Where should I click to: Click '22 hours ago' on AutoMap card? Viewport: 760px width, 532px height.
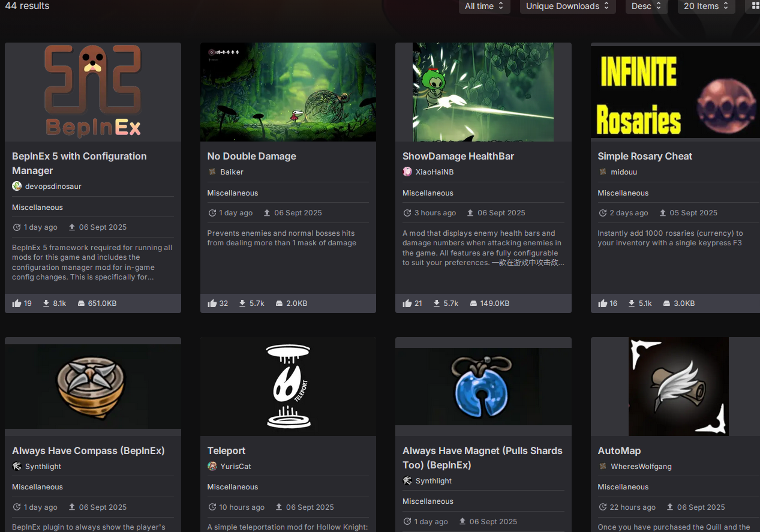coord(633,507)
